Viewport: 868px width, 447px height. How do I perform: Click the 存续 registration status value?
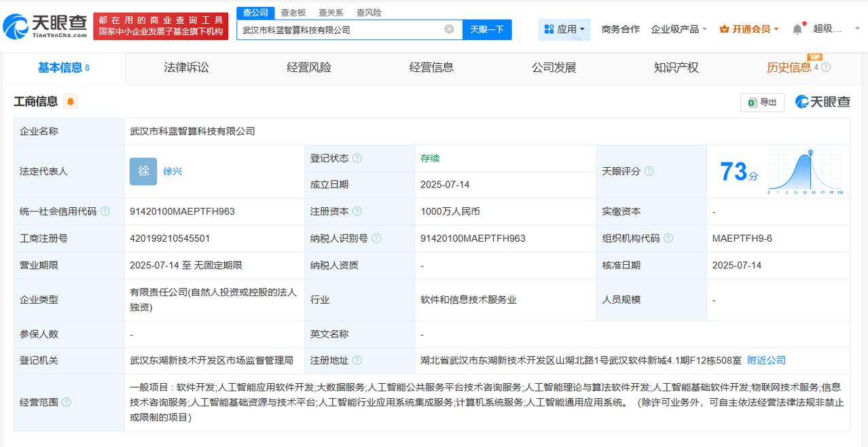[430, 158]
